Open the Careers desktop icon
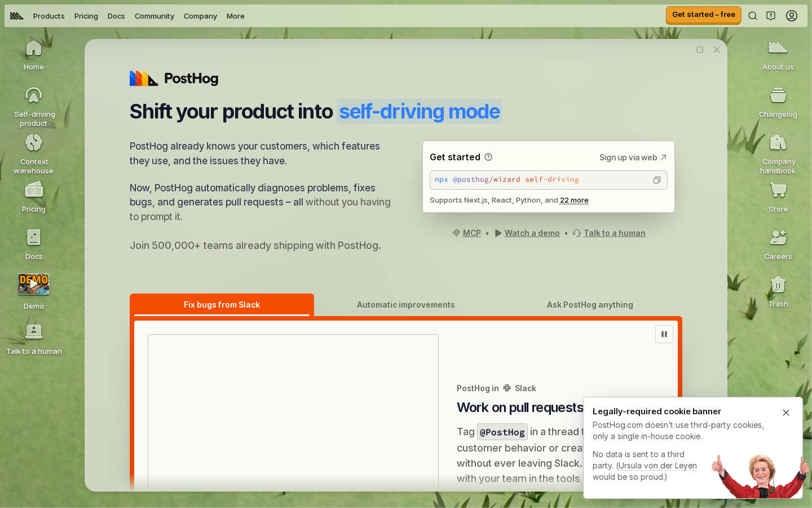 coord(778,244)
